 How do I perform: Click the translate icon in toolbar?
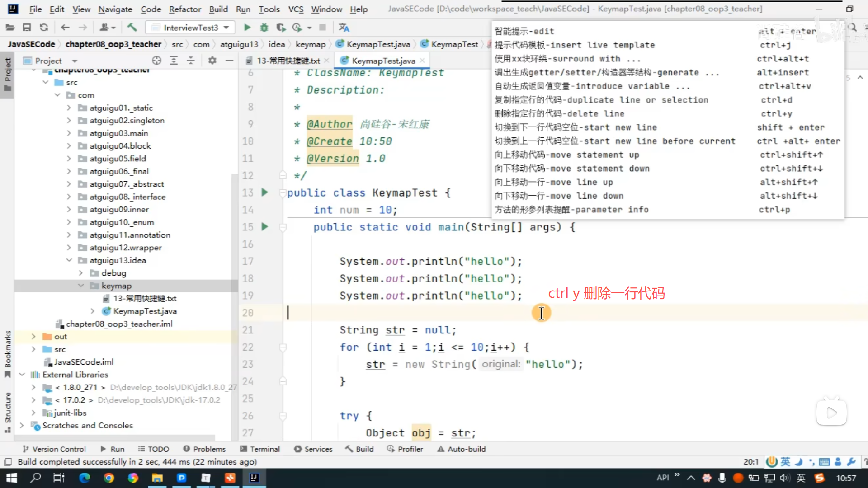[344, 28]
